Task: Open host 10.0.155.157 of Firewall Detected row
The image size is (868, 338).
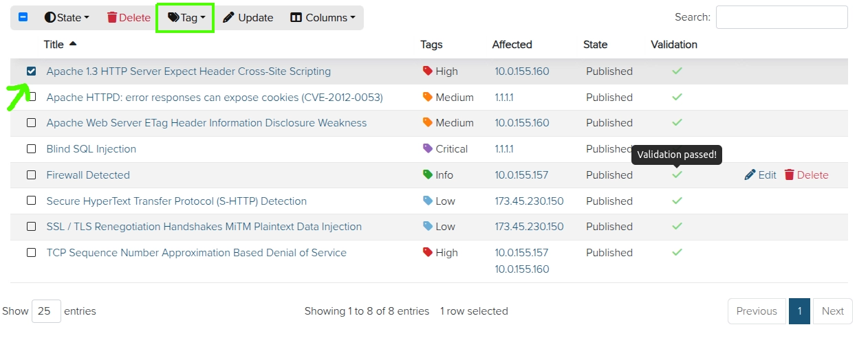Action: (521, 175)
